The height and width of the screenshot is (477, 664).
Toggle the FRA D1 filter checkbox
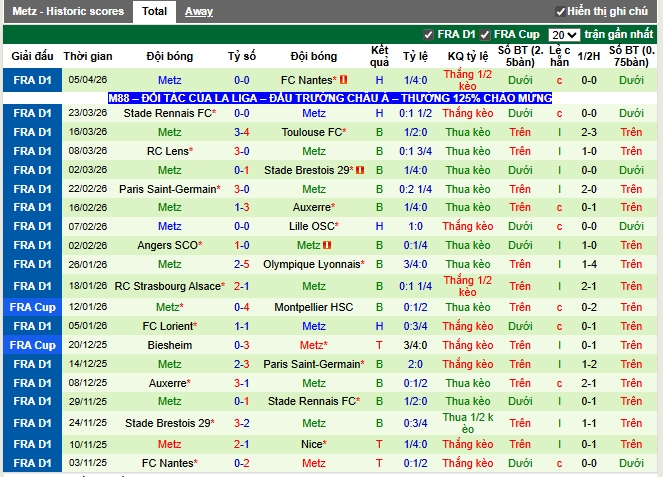(429, 34)
